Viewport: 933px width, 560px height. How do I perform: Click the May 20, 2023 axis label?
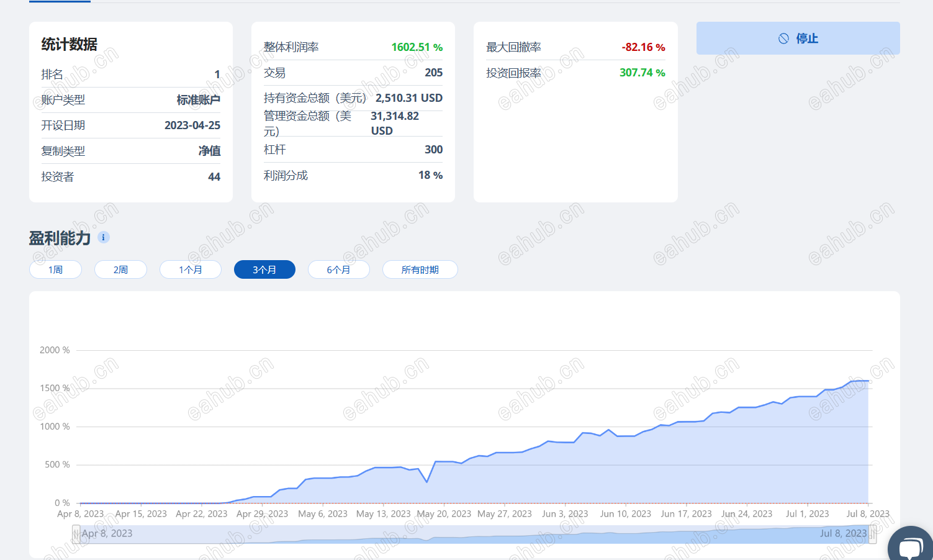click(444, 514)
